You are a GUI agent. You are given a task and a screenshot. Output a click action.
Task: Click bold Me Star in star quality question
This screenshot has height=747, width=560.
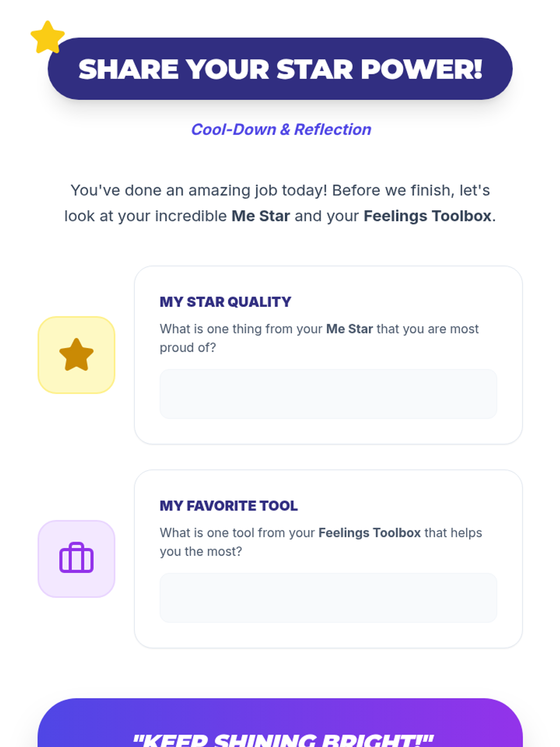click(350, 329)
